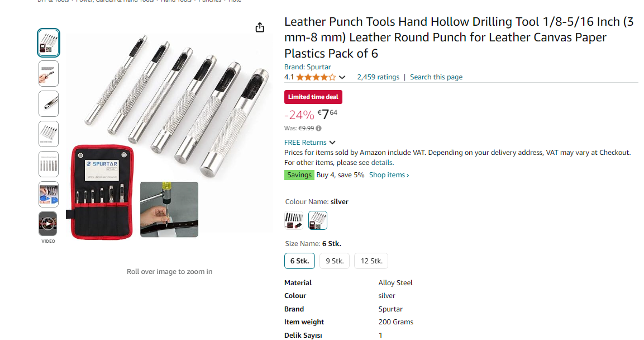Select the blue usage illustration thumbnail
The width and height of the screenshot is (644, 340).
(x=48, y=194)
